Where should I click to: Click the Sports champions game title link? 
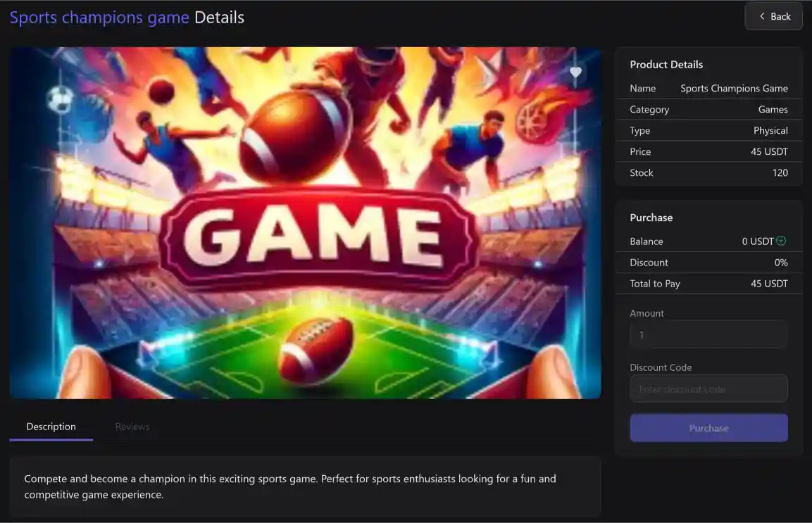click(x=99, y=18)
